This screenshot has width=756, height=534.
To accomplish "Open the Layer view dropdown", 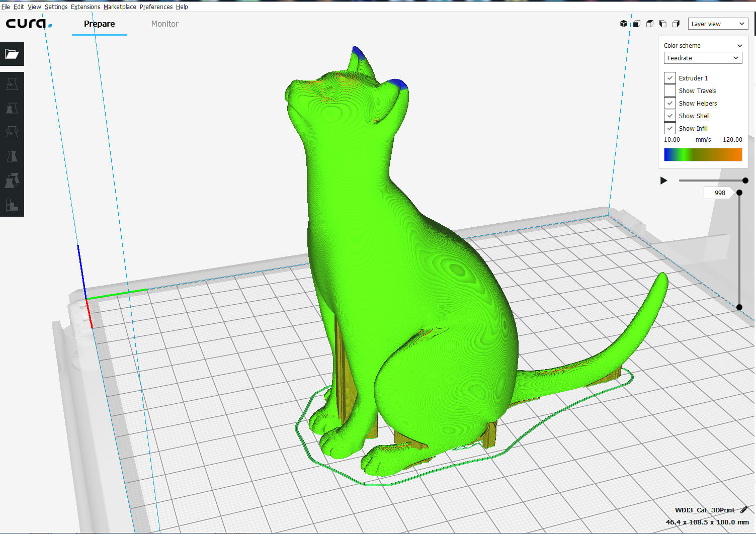I will click(x=718, y=24).
